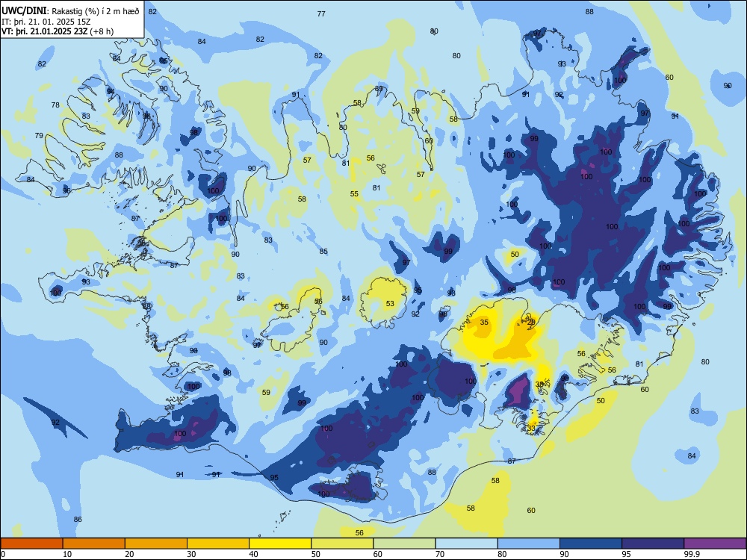The height and width of the screenshot is (560, 747).
Task: Select the 90–95 dark blue legend swatch
Action: pos(591,544)
